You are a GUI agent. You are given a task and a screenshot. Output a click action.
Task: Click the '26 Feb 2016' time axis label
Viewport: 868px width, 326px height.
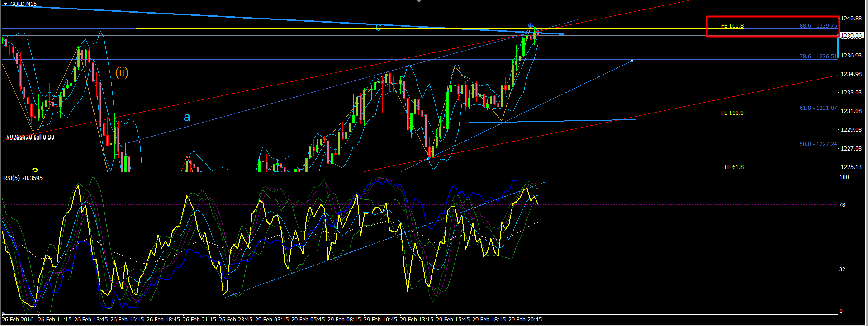(x=18, y=320)
